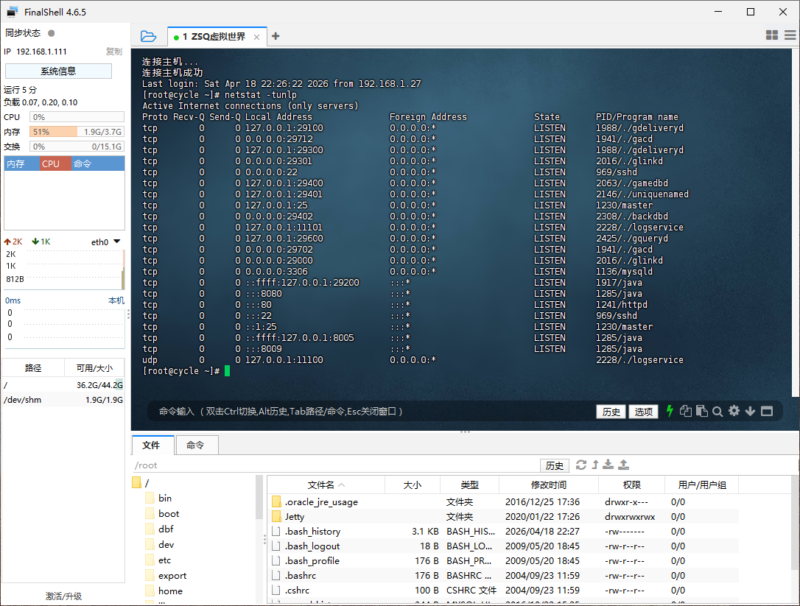Screen dimensions: 800x606
Task: Click the command input field in terminal
Action: 372,411
